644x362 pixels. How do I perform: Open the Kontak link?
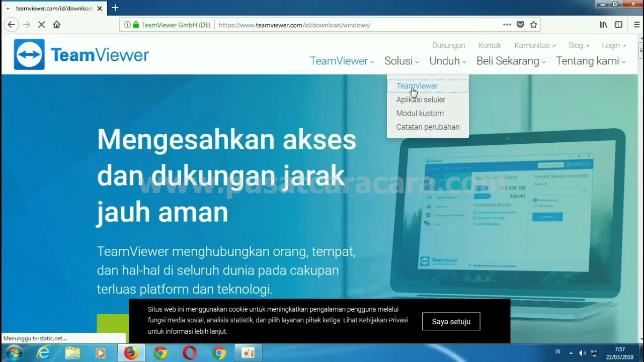click(x=490, y=45)
